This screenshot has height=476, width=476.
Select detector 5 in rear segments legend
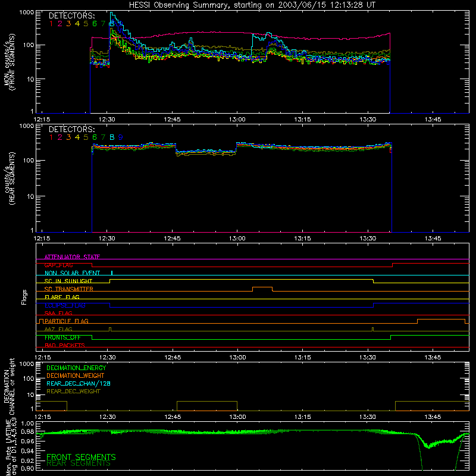coord(86,137)
